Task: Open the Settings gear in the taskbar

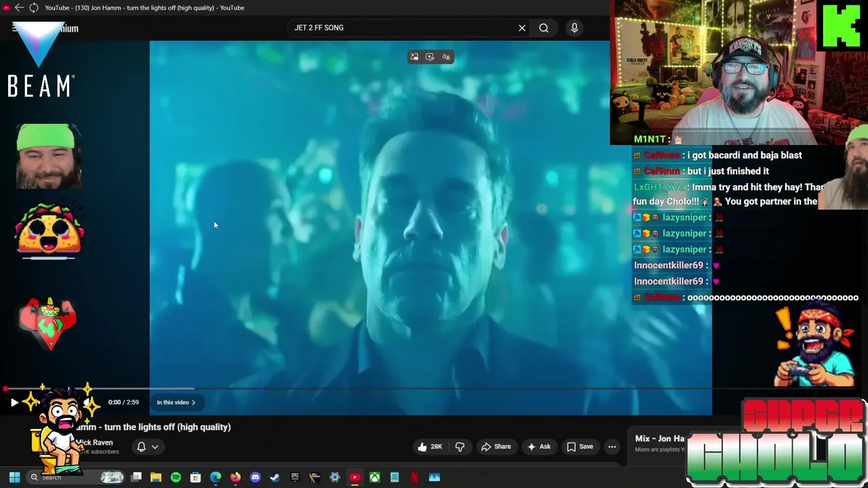Action: [335, 477]
